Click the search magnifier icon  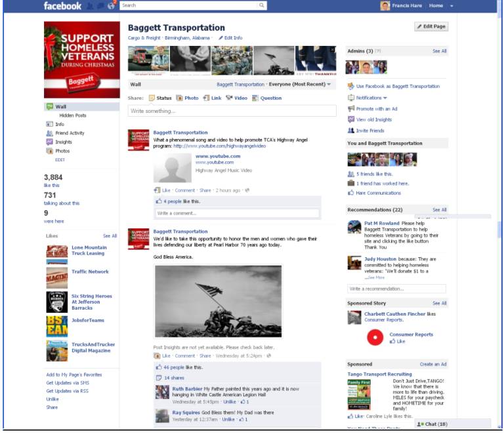point(262,5)
